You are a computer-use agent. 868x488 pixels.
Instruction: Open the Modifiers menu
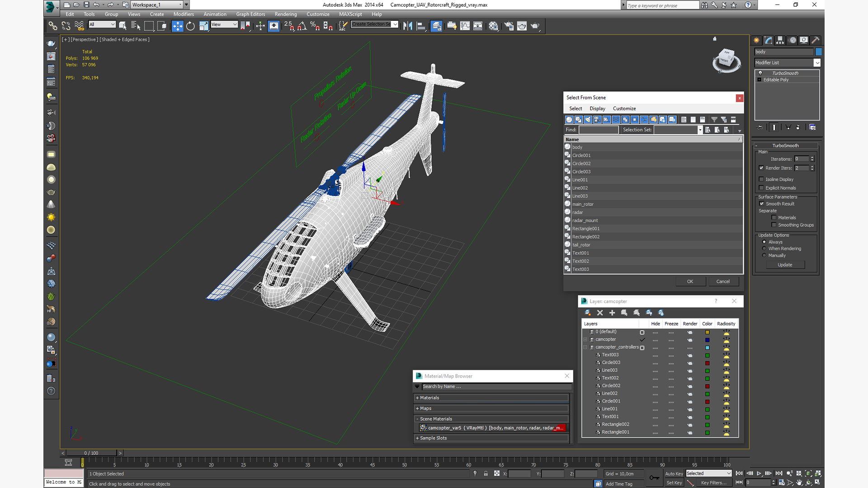184,14
